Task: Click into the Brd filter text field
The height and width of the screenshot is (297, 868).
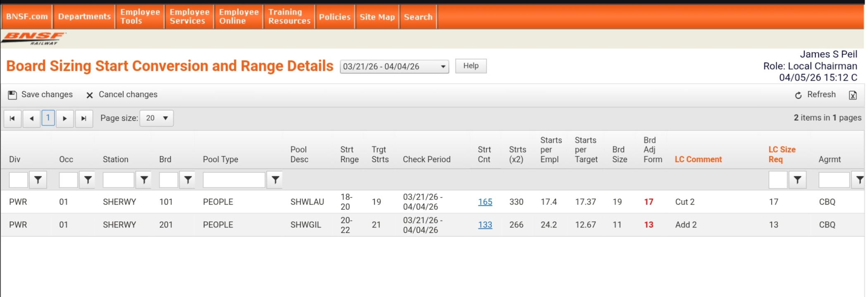Action: pyautogui.click(x=168, y=180)
